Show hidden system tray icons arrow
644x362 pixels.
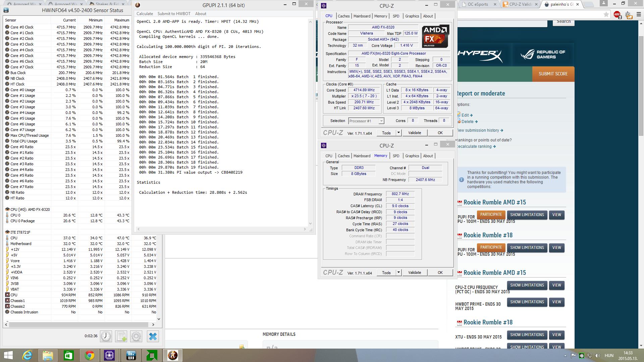click(566, 356)
